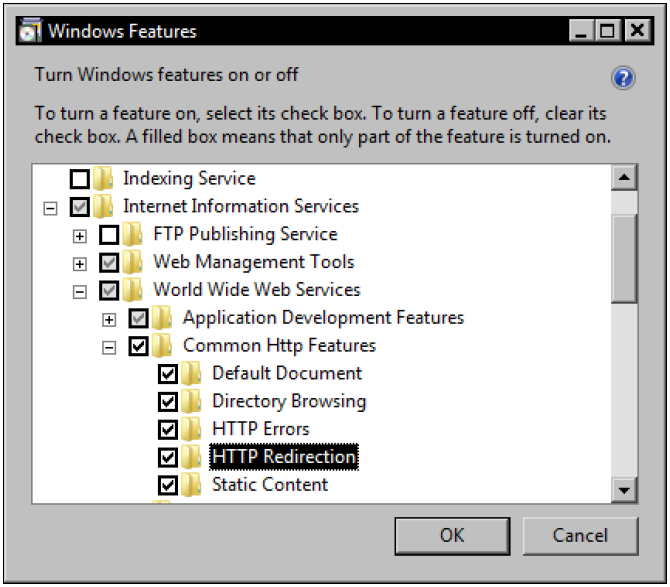Select the Indexing Service folder icon

[x=103, y=178]
